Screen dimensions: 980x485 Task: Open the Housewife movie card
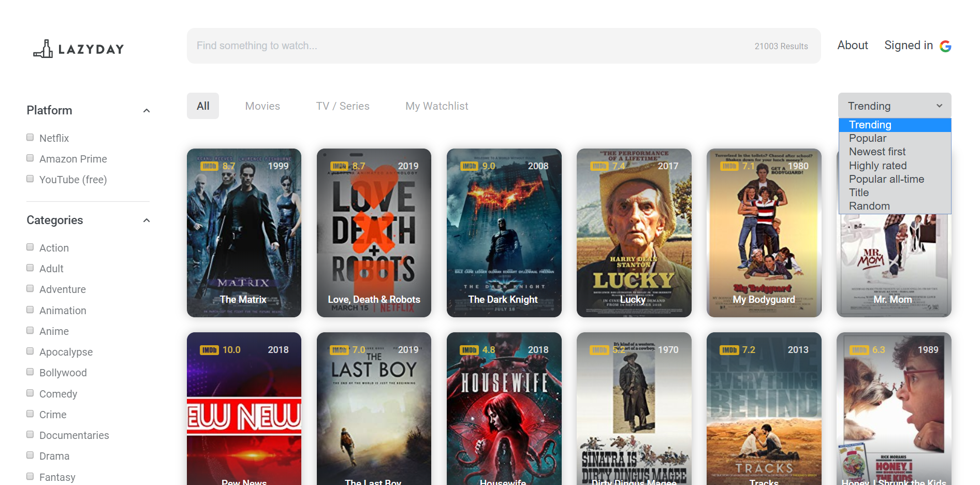tap(504, 409)
